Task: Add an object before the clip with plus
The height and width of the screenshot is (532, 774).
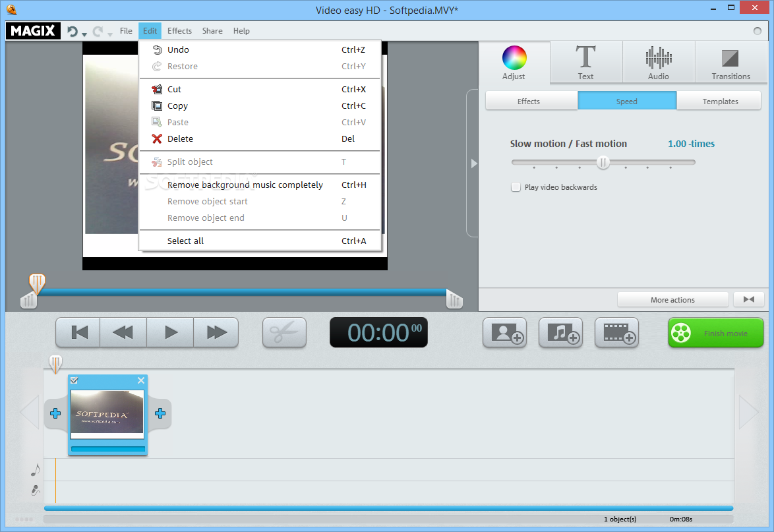Action: pyautogui.click(x=55, y=413)
